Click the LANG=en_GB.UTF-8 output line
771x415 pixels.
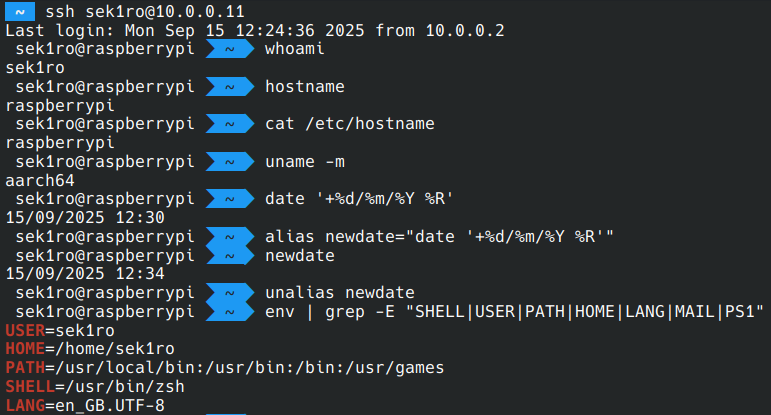coord(86,405)
